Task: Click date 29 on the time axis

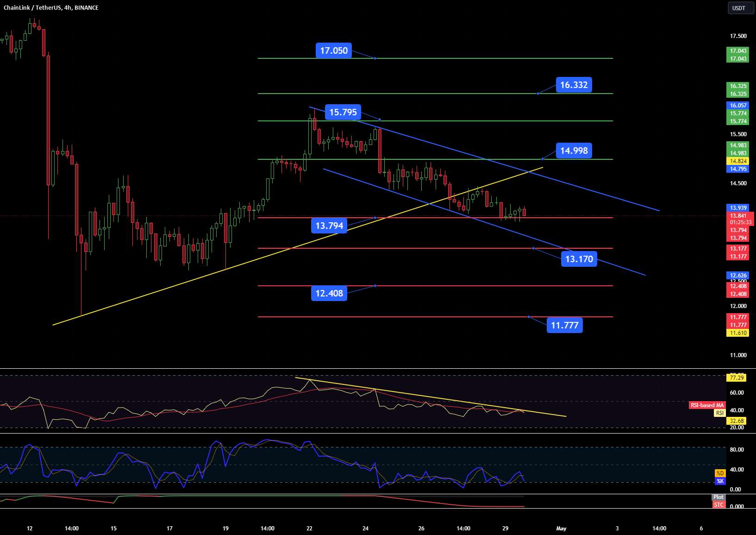Action: pos(505,529)
